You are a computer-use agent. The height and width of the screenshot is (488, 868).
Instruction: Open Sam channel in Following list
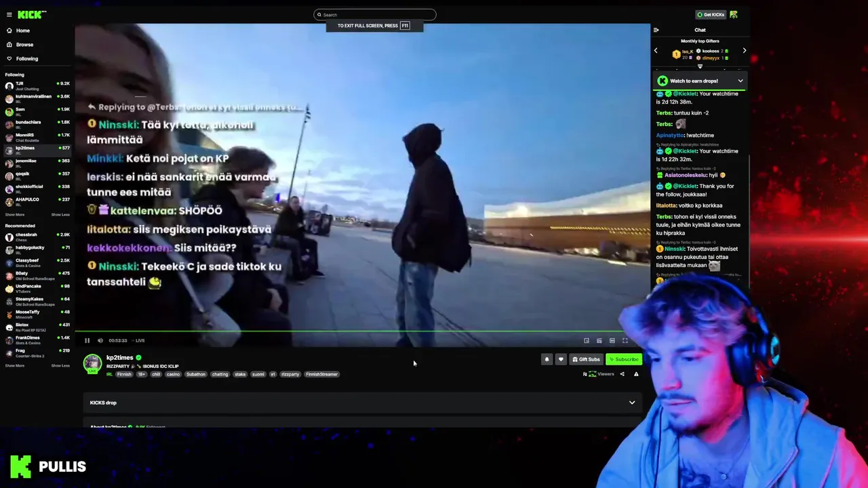pyautogui.click(x=37, y=112)
